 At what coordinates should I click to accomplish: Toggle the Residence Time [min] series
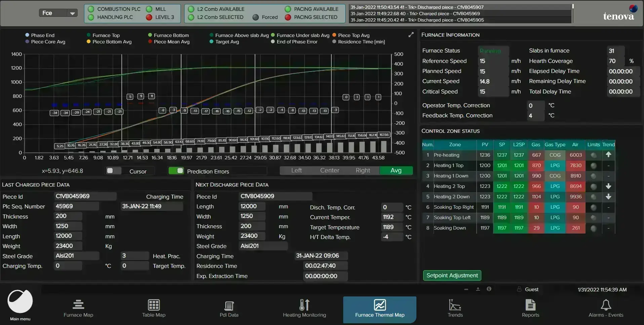pyautogui.click(x=359, y=42)
